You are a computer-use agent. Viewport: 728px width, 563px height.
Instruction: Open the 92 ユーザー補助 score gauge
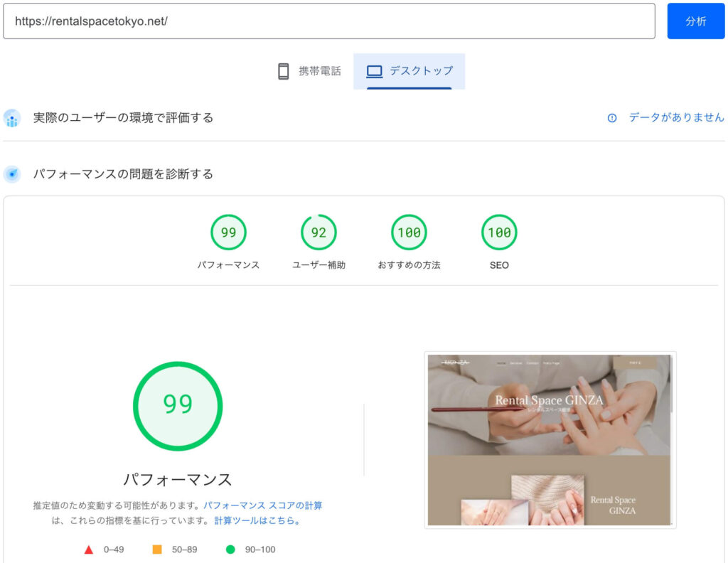[318, 232]
